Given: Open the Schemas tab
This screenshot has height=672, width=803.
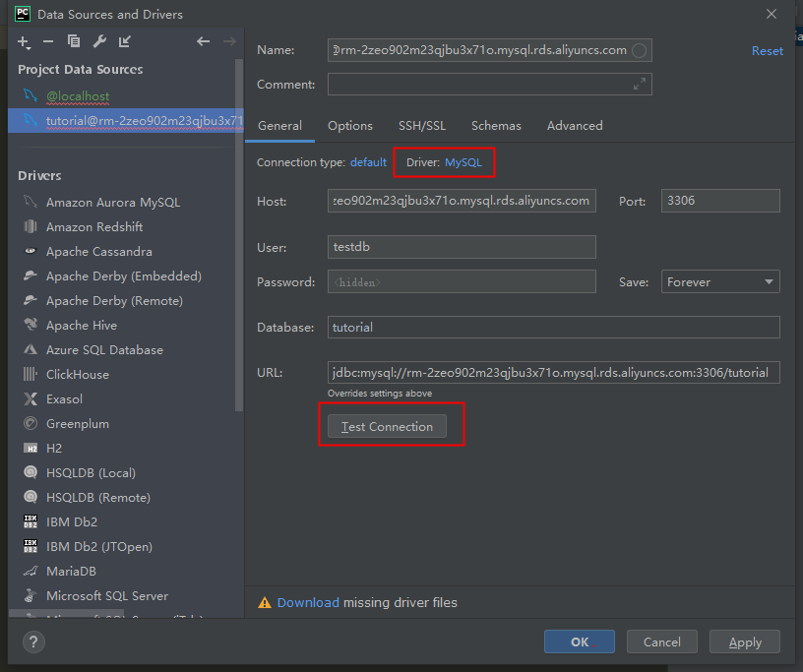Looking at the screenshot, I should 496,126.
